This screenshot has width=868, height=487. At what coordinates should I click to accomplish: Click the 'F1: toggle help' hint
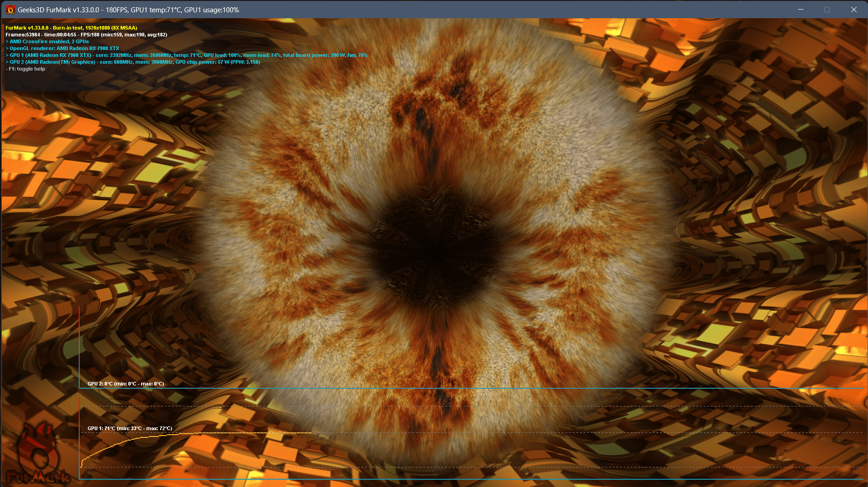pos(25,69)
